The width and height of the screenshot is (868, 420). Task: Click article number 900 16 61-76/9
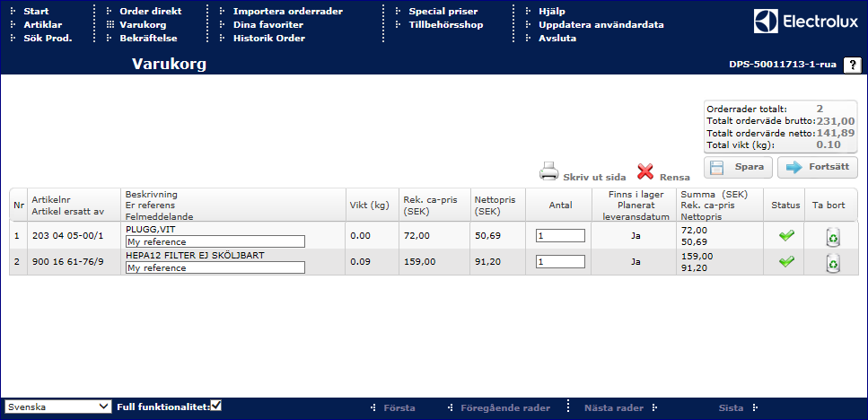pyautogui.click(x=67, y=262)
